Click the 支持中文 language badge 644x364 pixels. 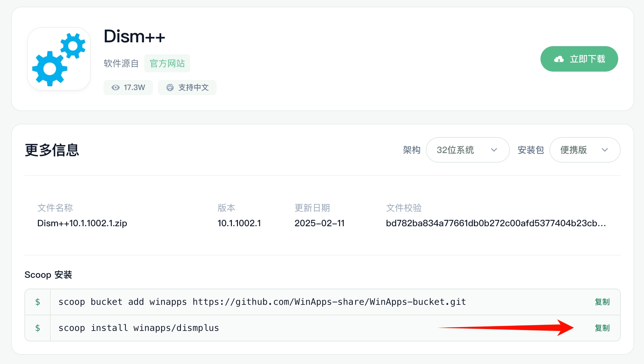click(x=187, y=87)
